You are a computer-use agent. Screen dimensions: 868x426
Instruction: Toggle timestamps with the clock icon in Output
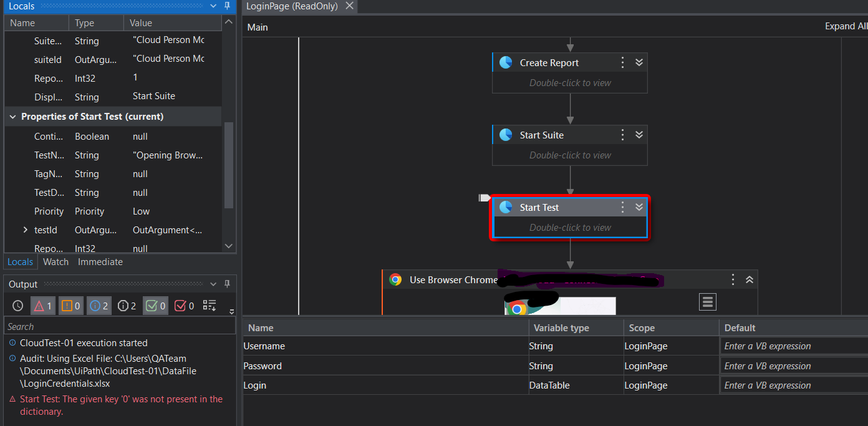17,305
